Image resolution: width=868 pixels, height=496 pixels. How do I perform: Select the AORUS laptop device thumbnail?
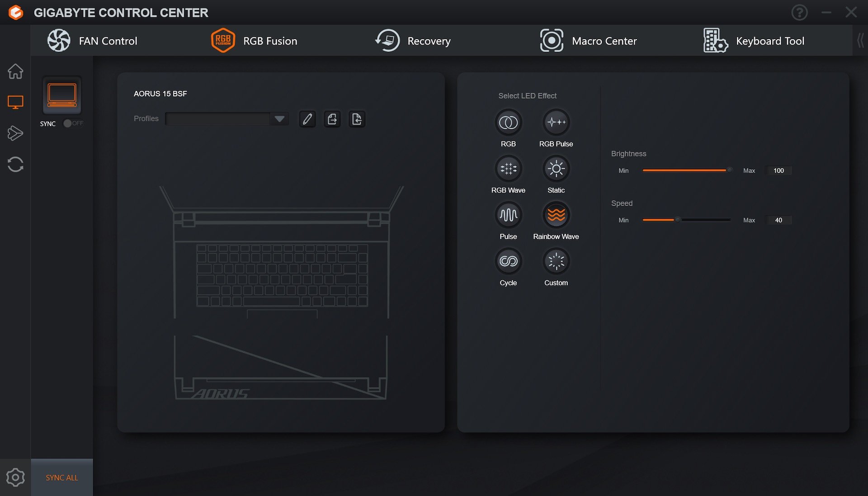click(x=62, y=95)
